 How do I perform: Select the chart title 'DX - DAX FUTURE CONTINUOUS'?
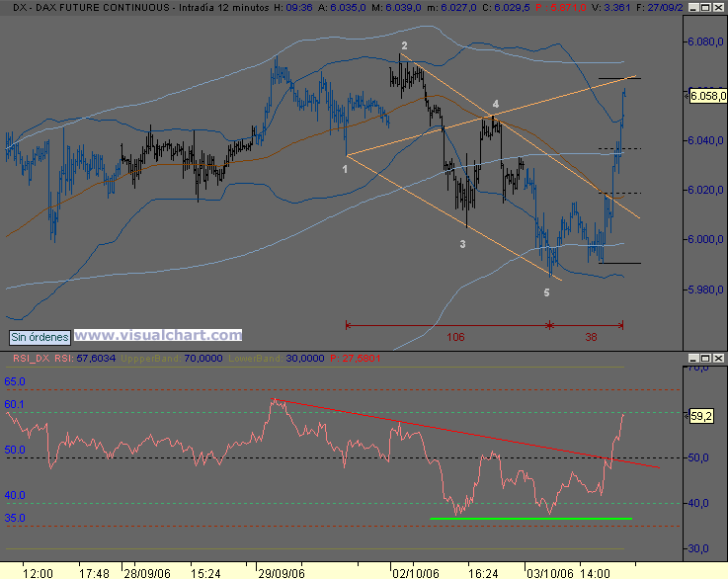coord(91,8)
